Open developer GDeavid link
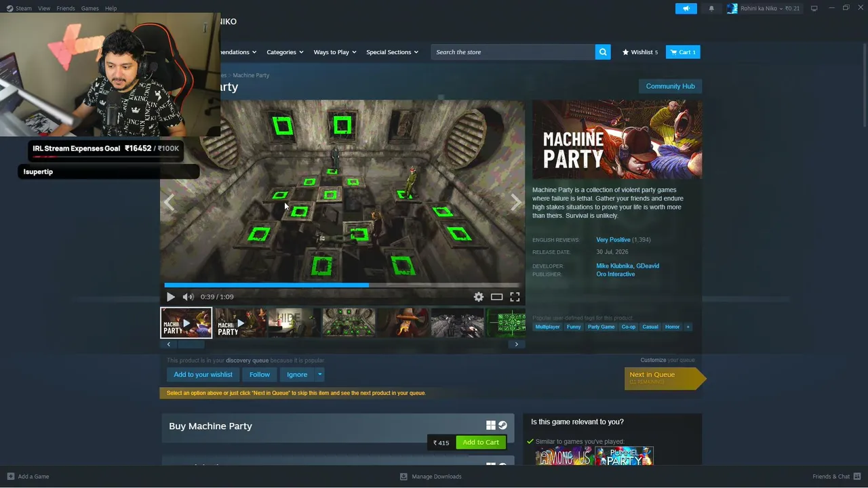The image size is (868, 488). 648,266
